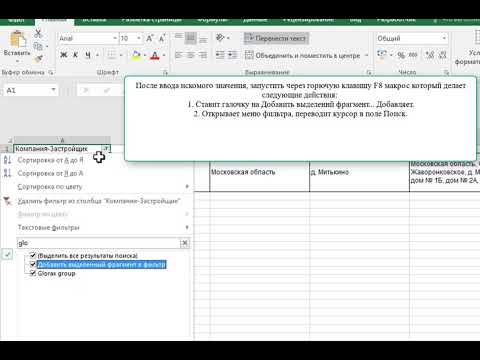Click the filter button on Компания-Застройщик header
Image resolution: width=480 pixels, height=360 pixels.
pyautogui.click(x=106, y=149)
